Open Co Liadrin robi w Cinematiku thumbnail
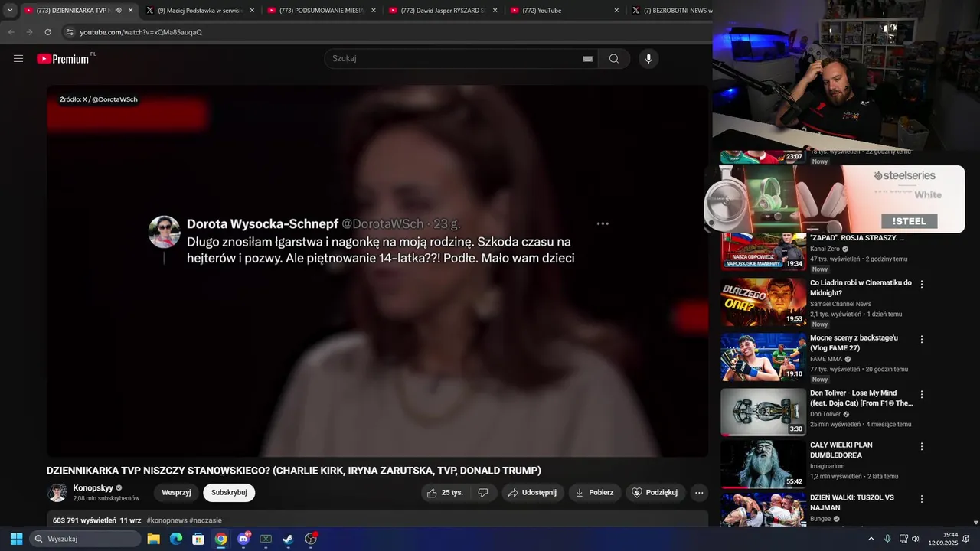The image size is (980, 551). point(763,302)
